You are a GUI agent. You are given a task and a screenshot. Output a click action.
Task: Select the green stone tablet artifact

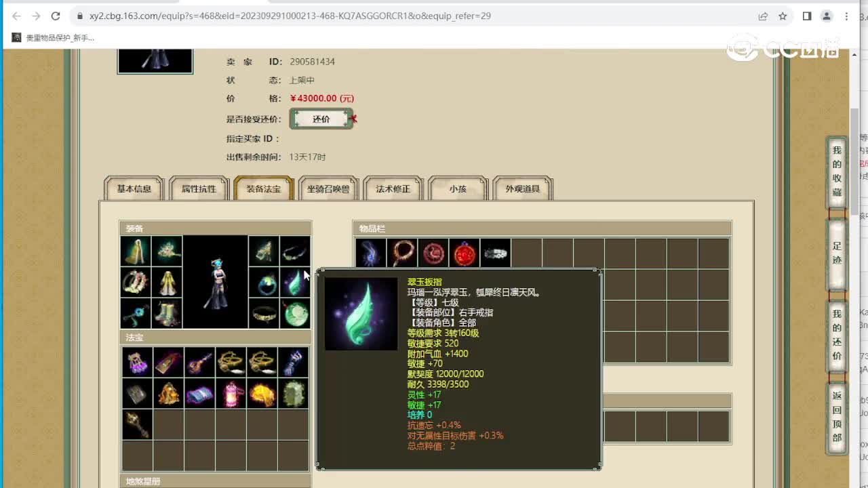point(293,393)
